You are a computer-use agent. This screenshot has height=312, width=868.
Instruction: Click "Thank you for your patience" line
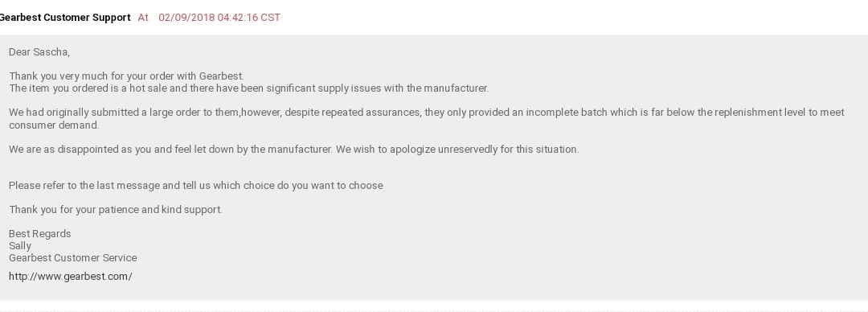tap(116, 210)
